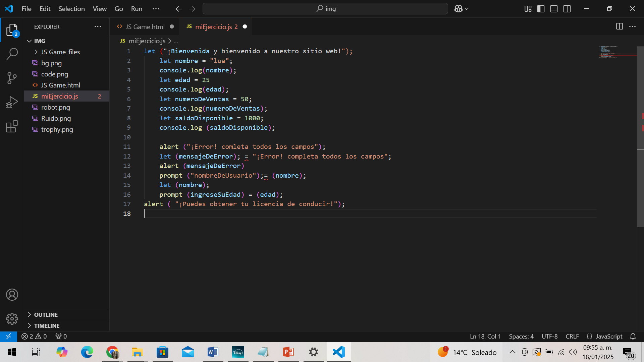Open the Accounts menu icon

pos(12,295)
